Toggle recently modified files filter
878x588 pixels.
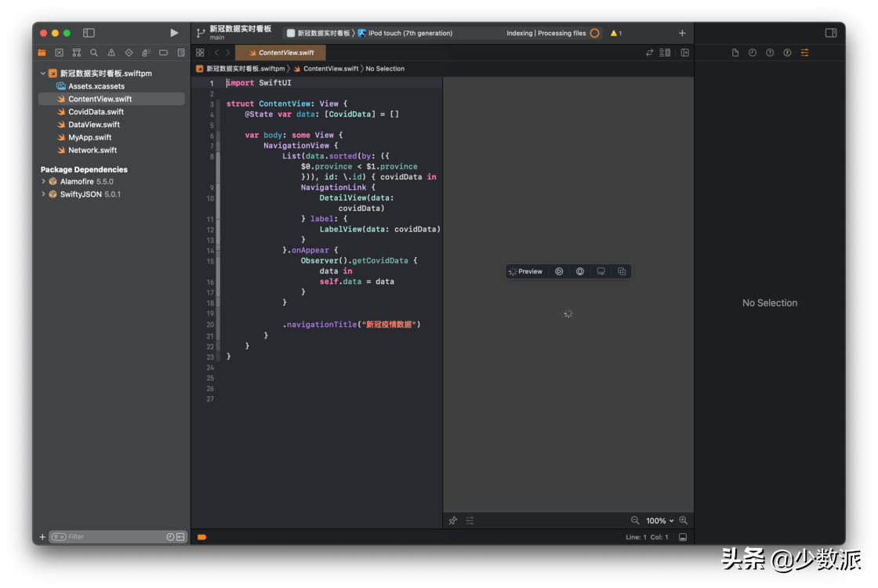pos(170,537)
